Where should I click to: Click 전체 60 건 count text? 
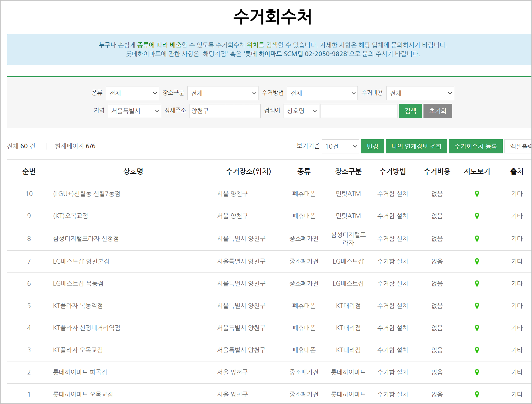(21, 146)
